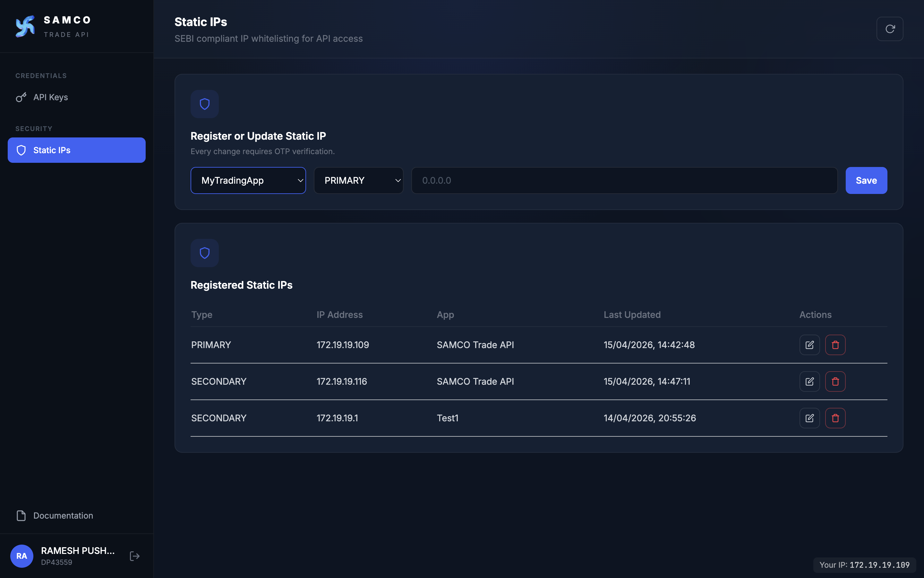The height and width of the screenshot is (578, 924).
Task: Open the PRIMARY IP type dropdown
Action: tap(358, 180)
